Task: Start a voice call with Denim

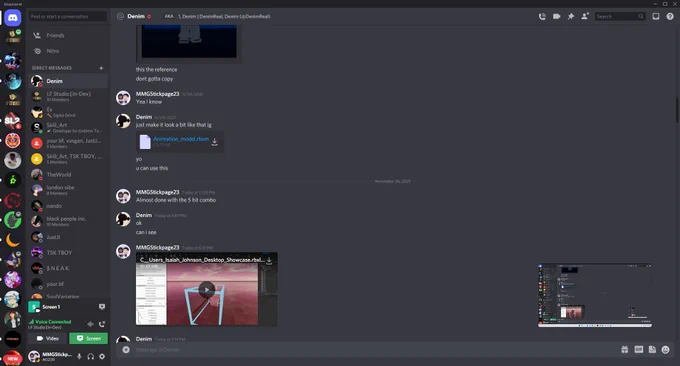Action: (542, 16)
